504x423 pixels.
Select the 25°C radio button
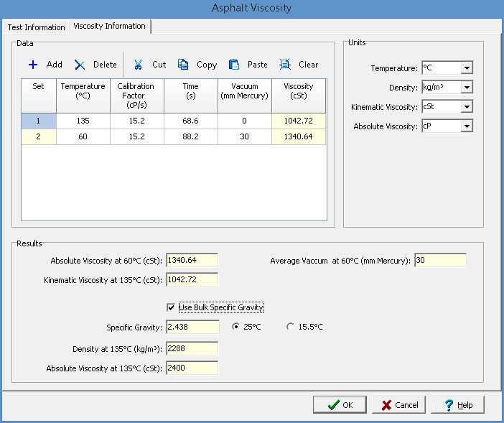pos(235,327)
